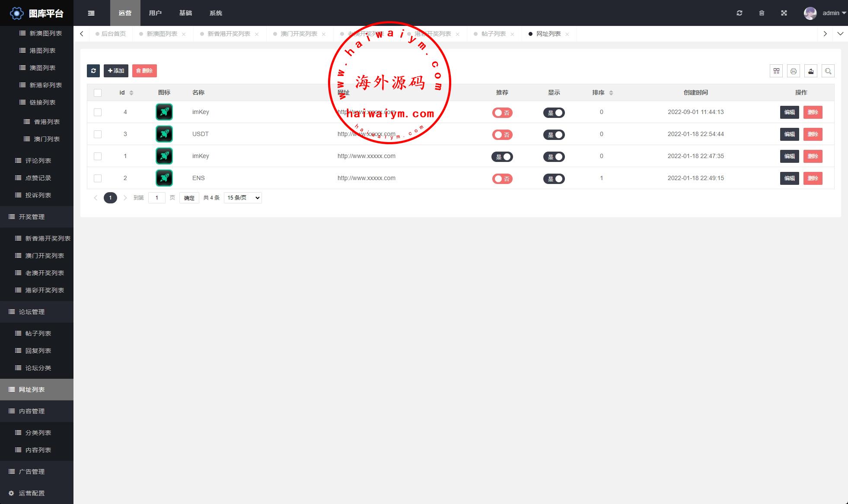This screenshot has width=848, height=504.
Task: Click the 添加 button
Action: (116, 71)
